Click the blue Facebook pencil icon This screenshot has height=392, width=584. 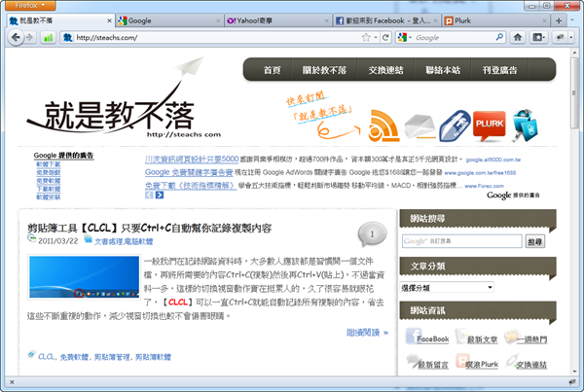455,125
